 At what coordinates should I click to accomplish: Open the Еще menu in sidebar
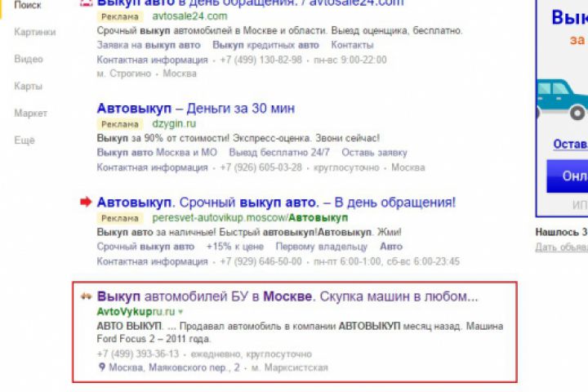(x=24, y=140)
